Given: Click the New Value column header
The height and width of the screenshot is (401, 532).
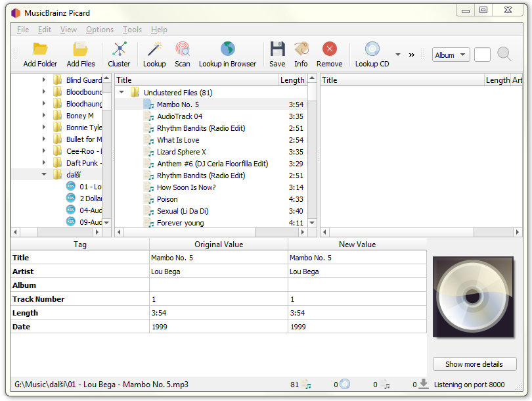Looking at the screenshot, I should (357, 245).
